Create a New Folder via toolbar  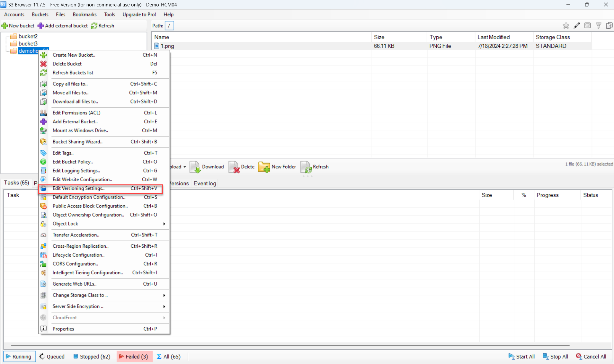click(x=277, y=167)
